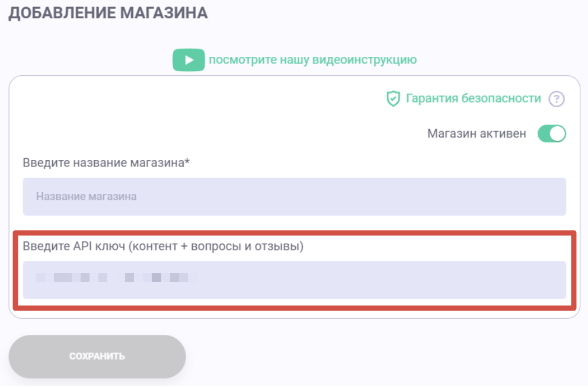This screenshot has height=387, width=588.
Task: Toggle the "Магазин активен" switch
Action: click(551, 134)
